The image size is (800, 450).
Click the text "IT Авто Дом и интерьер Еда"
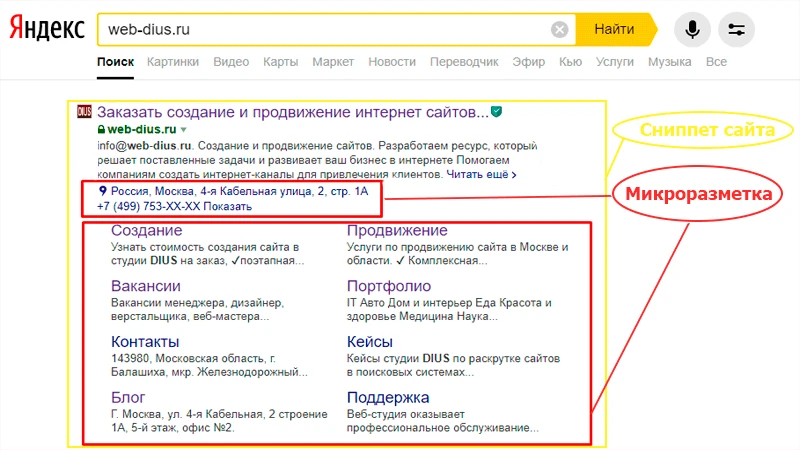point(449,303)
